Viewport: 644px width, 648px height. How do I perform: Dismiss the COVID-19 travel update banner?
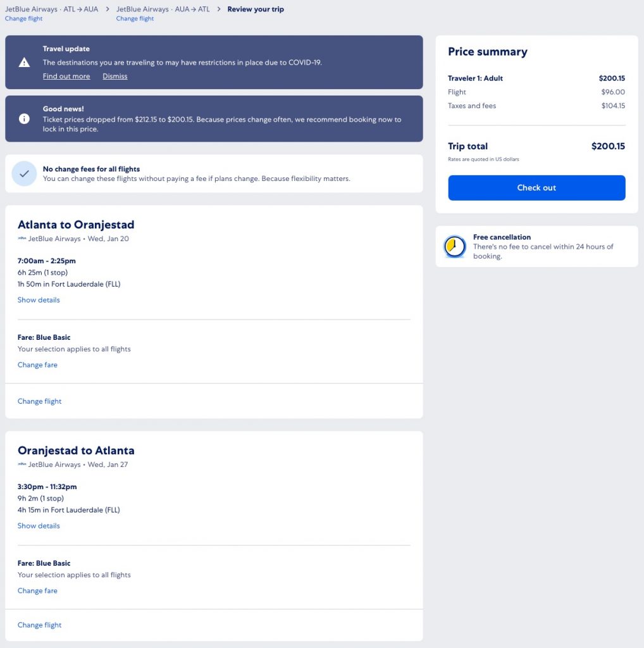115,77
